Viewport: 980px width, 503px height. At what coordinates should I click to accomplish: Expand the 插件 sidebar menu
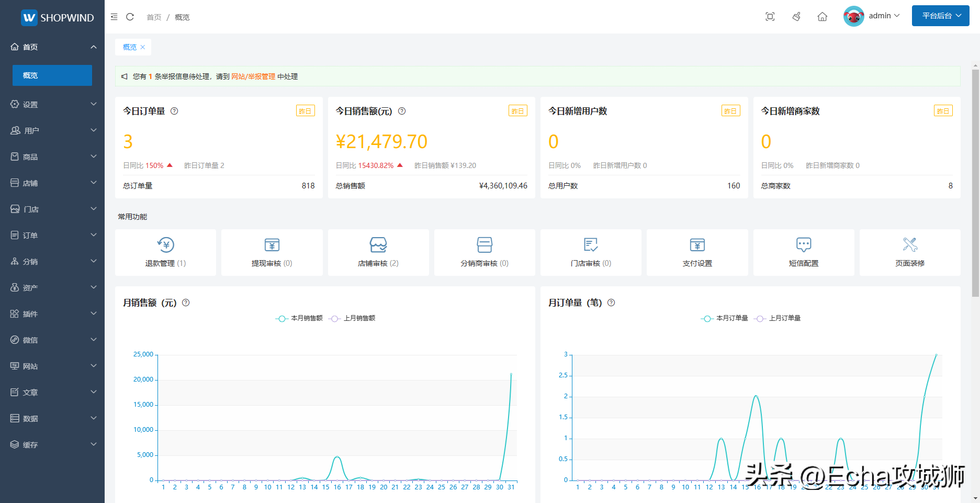pyautogui.click(x=52, y=314)
